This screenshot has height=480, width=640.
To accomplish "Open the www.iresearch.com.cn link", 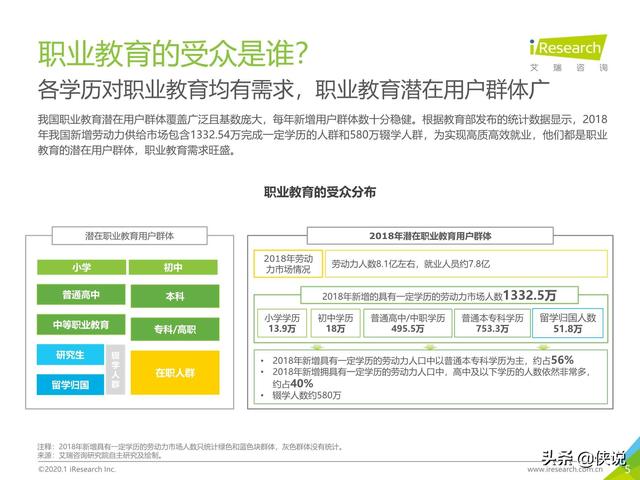I will click(x=565, y=470).
